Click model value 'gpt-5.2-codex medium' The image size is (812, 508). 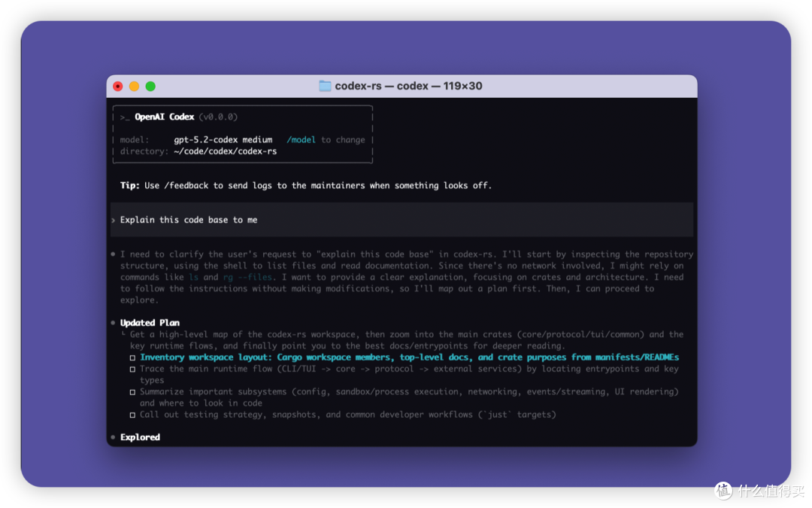[x=223, y=139]
